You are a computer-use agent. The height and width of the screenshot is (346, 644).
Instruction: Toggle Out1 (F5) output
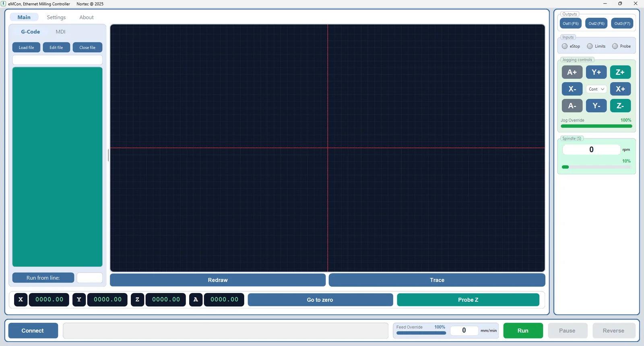tap(570, 24)
